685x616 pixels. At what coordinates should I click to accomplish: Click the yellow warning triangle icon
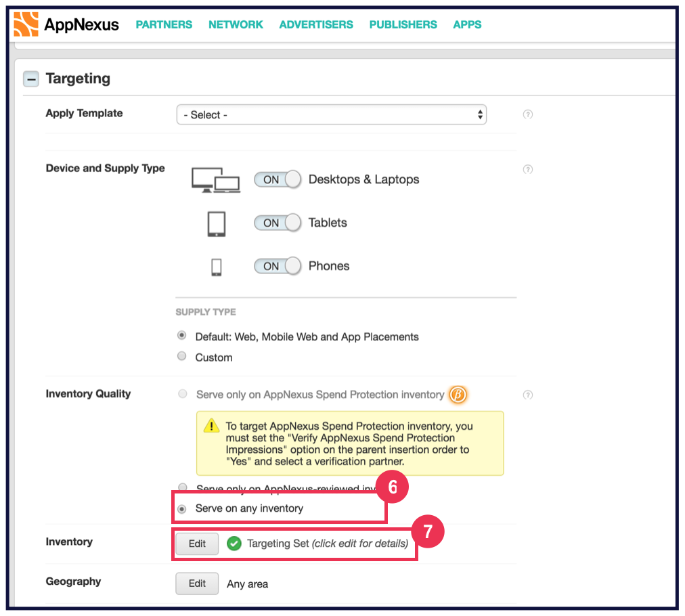[x=211, y=426]
